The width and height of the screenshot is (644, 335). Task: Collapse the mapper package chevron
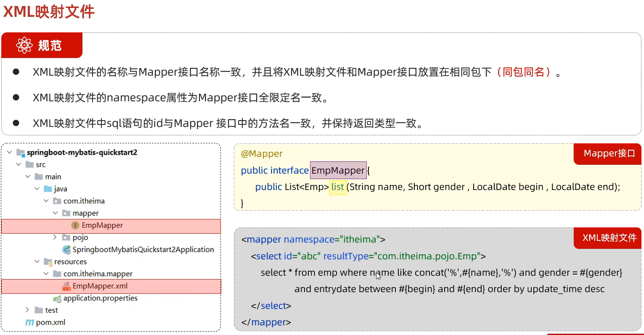55,213
